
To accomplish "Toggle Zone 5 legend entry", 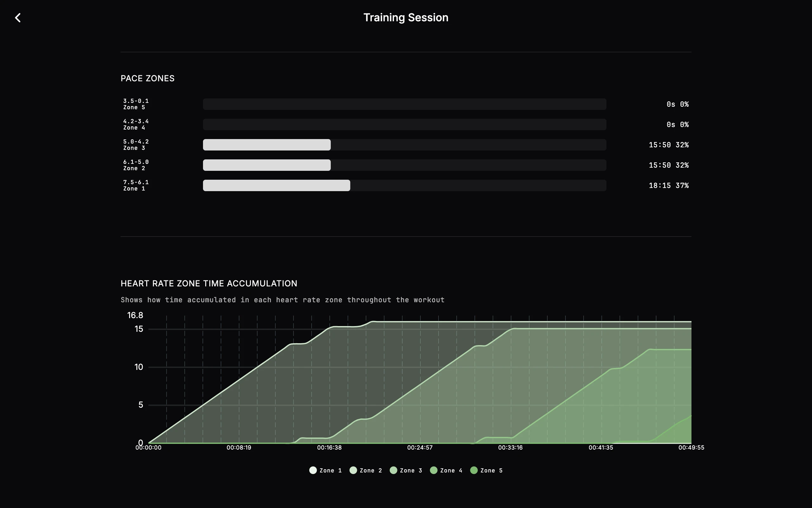I will click(487, 470).
